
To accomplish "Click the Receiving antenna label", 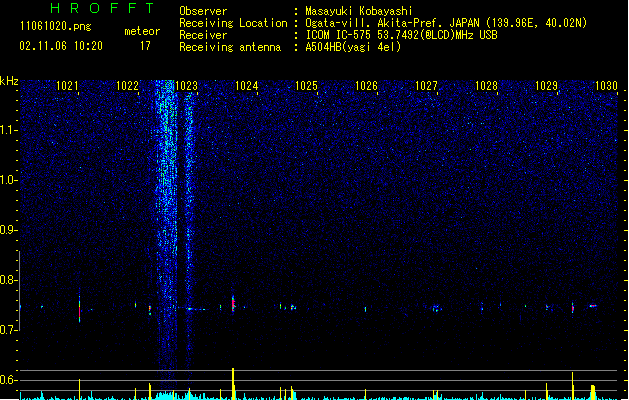I will [230, 47].
